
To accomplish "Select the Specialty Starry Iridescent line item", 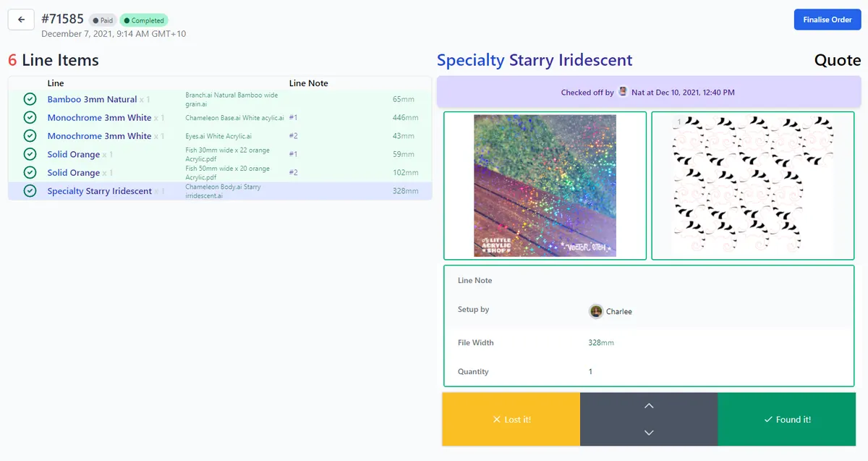I will [x=100, y=191].
